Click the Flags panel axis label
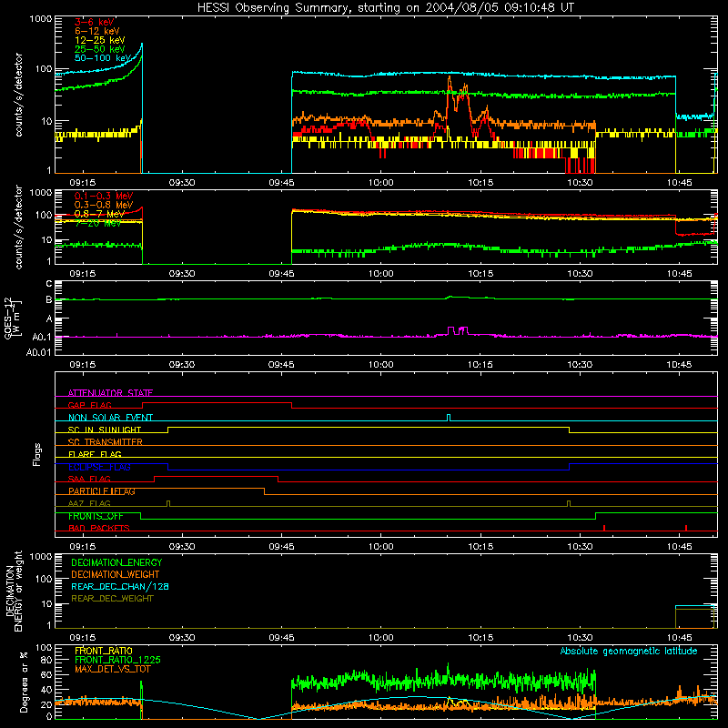The width and height of the screenshot is (728, 728). click(37, 454)
